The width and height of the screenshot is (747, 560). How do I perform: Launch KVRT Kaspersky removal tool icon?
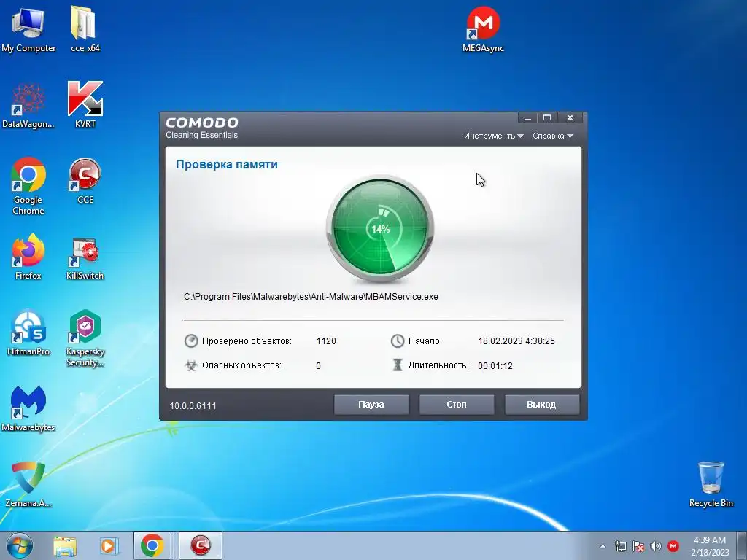[x=85, y=105]
